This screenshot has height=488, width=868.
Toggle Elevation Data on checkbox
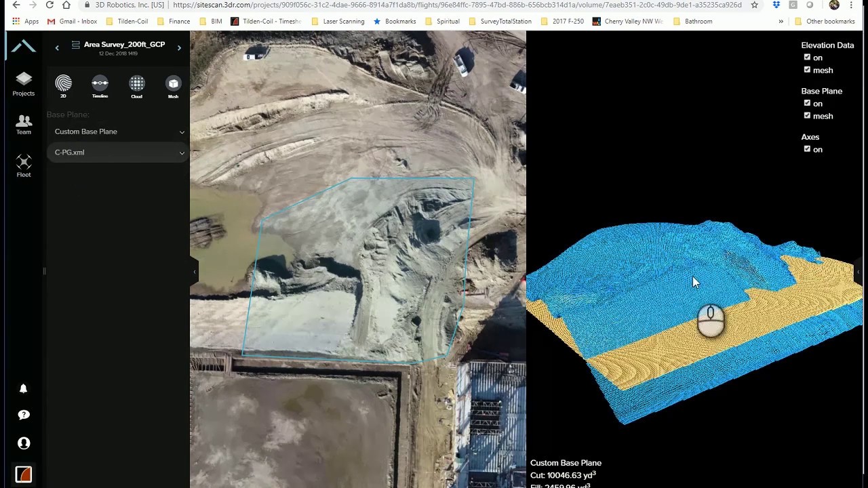[807, 57]
